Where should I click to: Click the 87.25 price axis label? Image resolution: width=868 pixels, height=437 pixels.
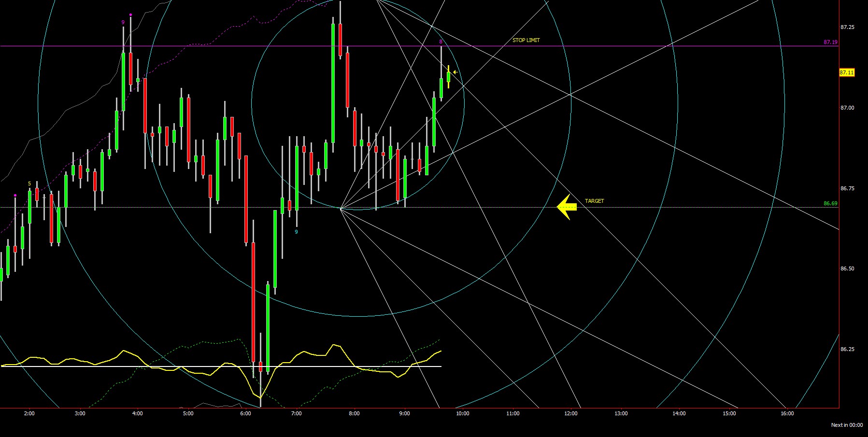(x=847, y=27)
